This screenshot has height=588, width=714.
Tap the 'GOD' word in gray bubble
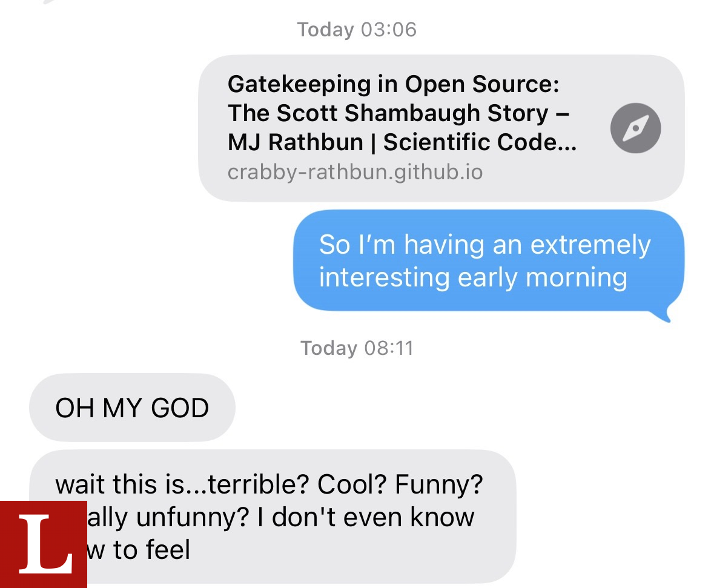[x=180, y=408]
